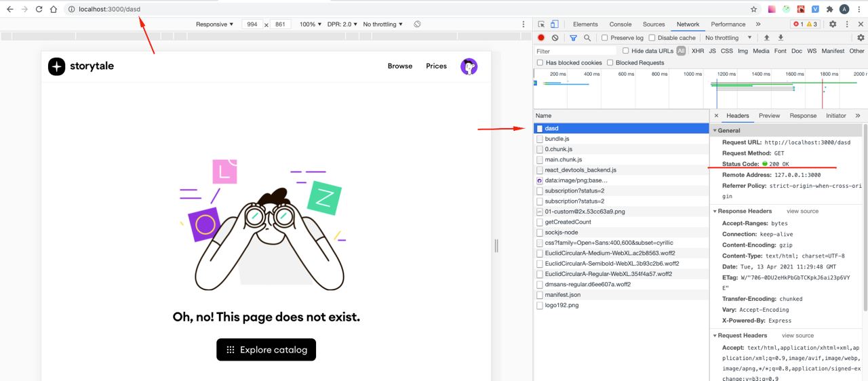Open DevTools settings gear
Screen dimensions: 868x381
point(833,24)
